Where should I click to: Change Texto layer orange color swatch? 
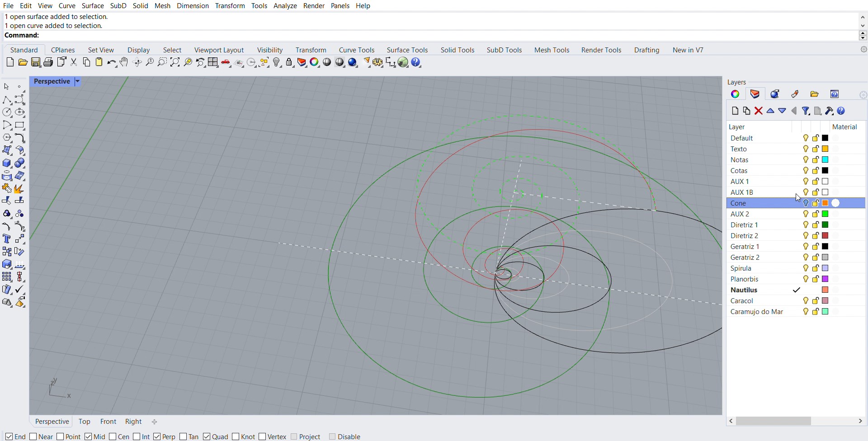click(826, 149)
